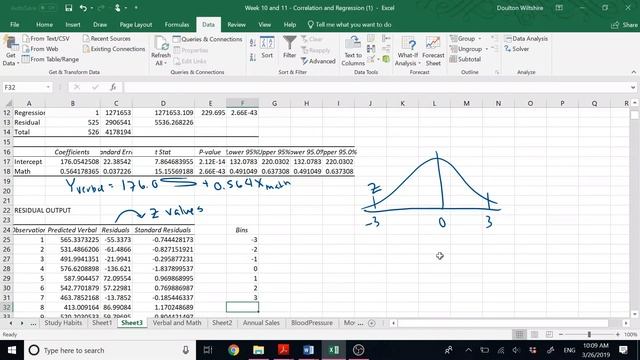Image resolution: width=640 pixels, height=360 pixels.
Task: Expand the Group dropdown arrow
Action: coord(480,38)
